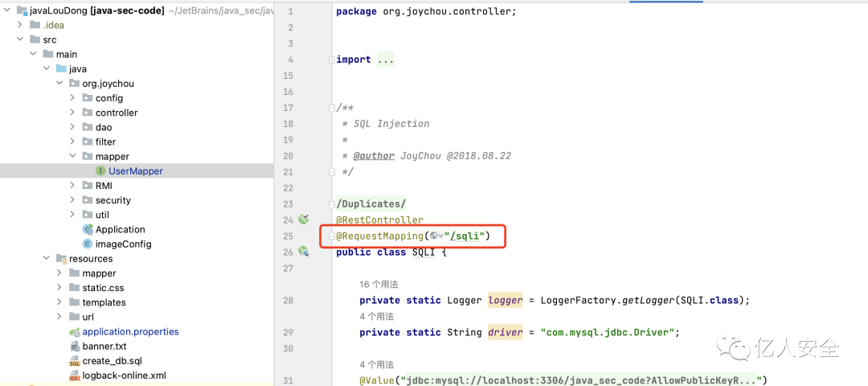Expand the RMI package chevron
This screenshot has height=386, width=868.
point(72,186)
